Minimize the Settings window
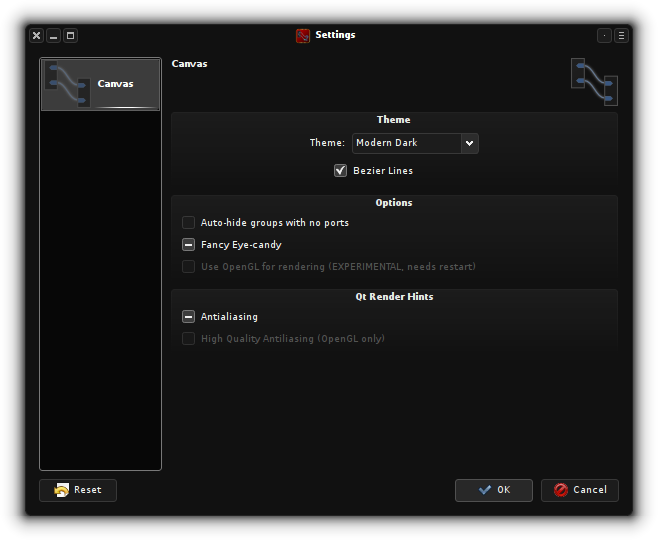The height and width of the screenshot is (540, 658). click(x=53, y=36)
